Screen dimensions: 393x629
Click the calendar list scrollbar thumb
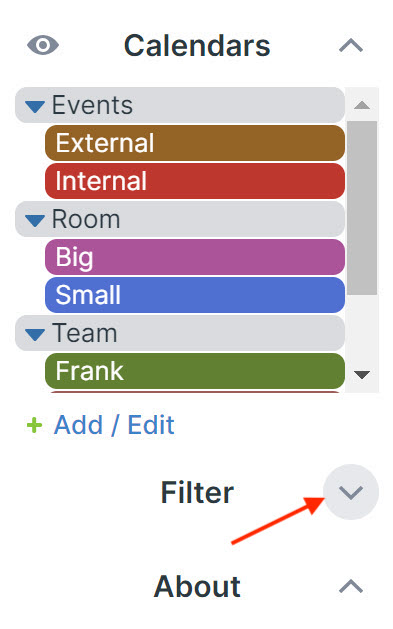[362, 208]
